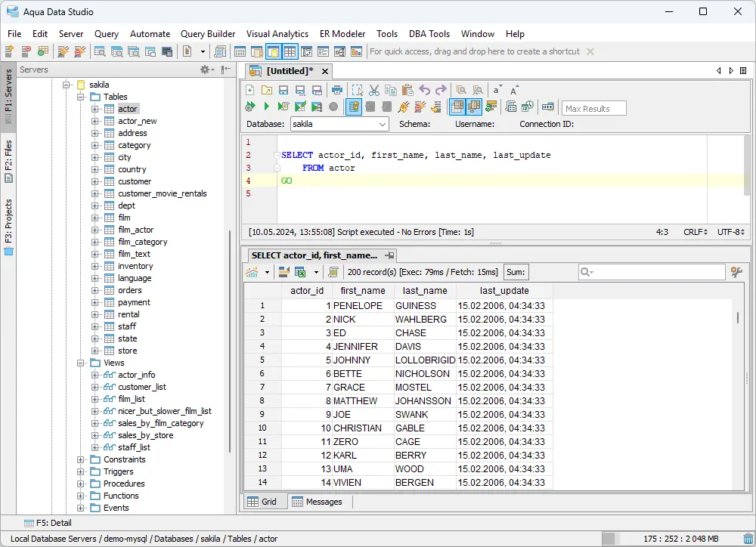The height and width of the screenshot is (547, 756).
Task: Expand the Procedures node
Action: tap(80, 483)
